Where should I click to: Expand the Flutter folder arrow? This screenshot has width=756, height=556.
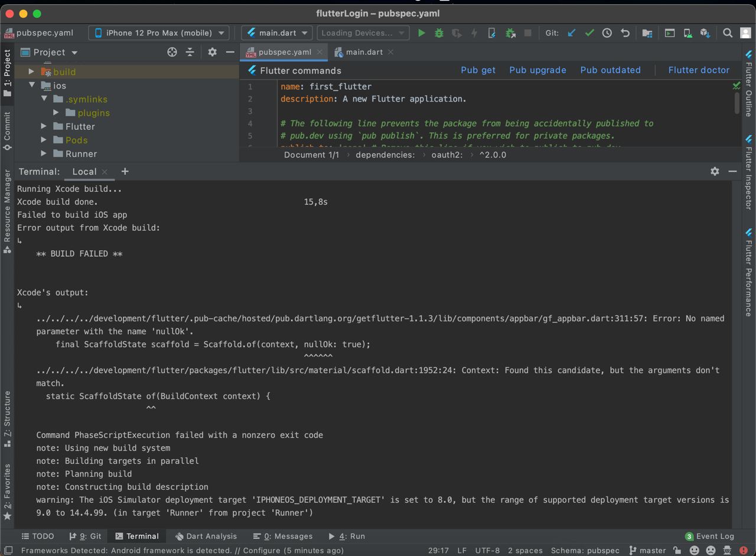(x=44, y=126)
